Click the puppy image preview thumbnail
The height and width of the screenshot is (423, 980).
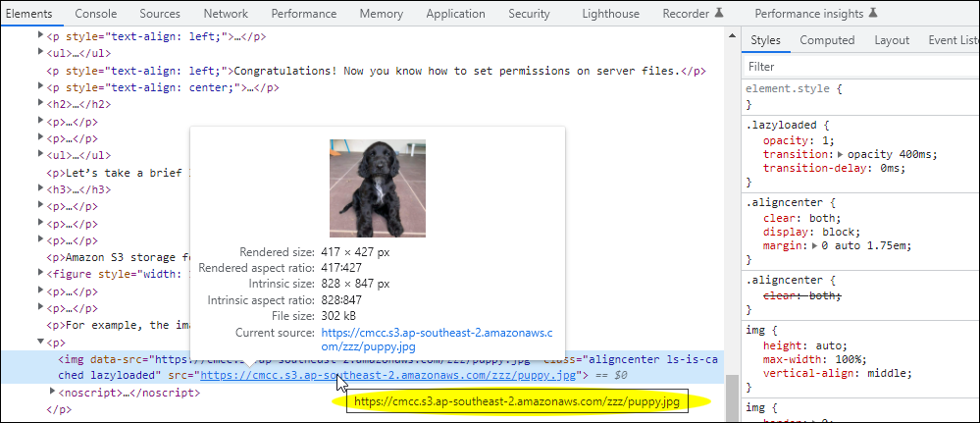[x=378, y=188]
